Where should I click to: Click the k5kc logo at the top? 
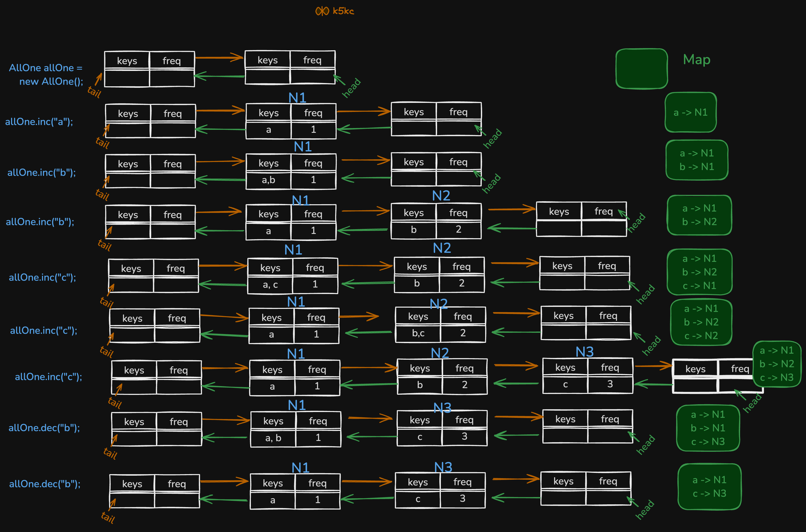click(x=334, y=11)
